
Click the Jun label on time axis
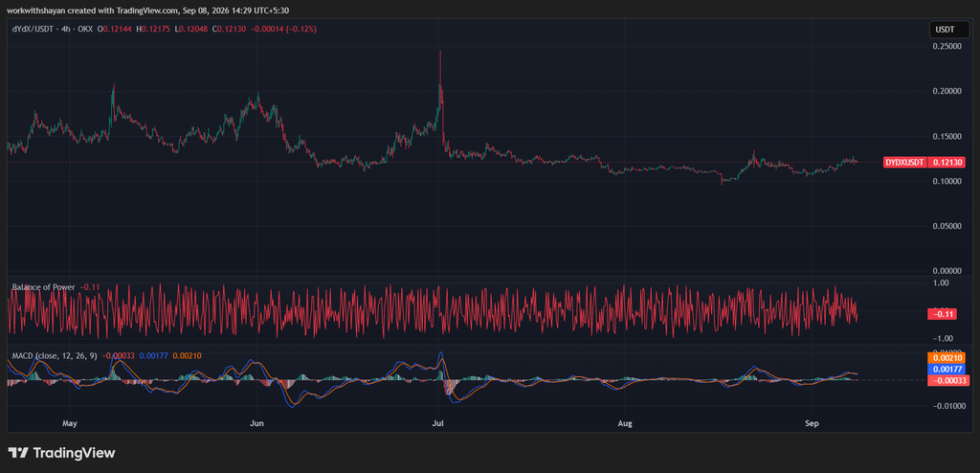click(x=256, y=423)
